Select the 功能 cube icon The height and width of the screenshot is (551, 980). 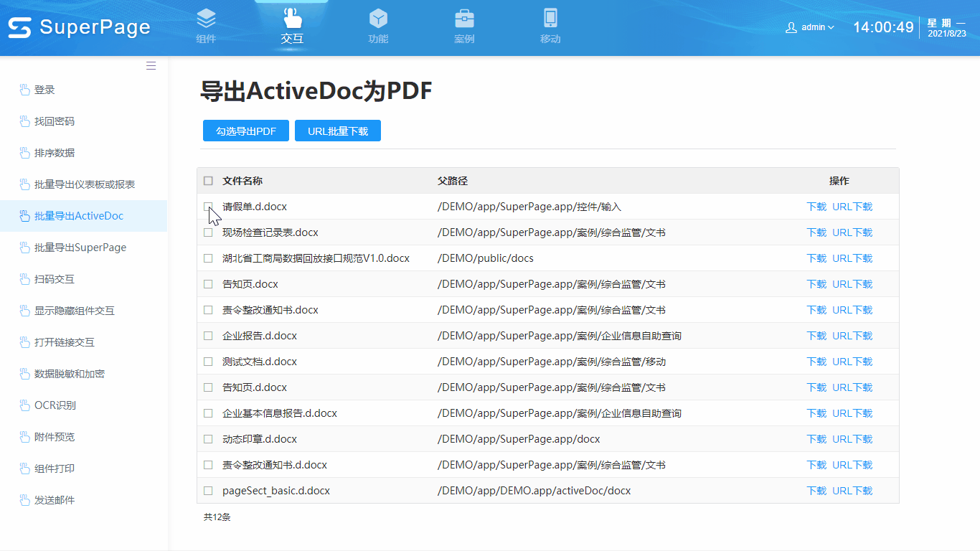click(378, 19)
